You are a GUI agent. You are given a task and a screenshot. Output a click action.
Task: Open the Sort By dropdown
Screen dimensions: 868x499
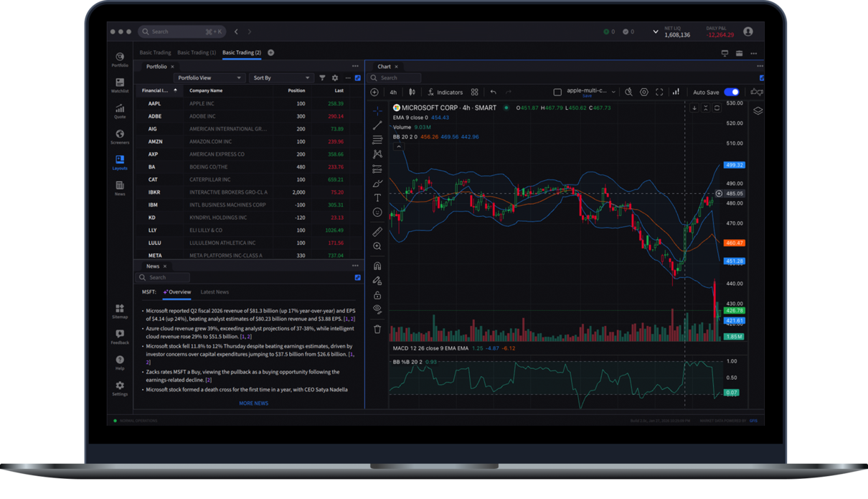tap(280, 78)
